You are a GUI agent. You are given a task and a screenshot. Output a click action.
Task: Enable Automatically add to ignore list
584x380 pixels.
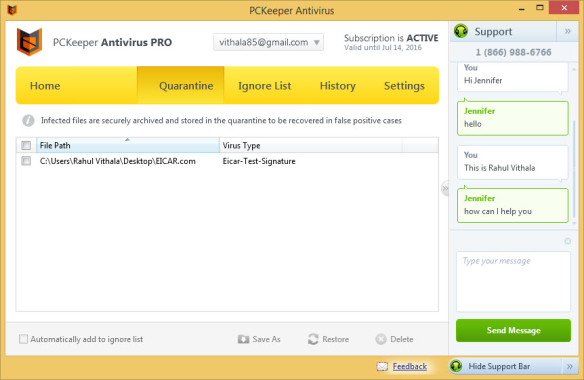coord(23,339)
